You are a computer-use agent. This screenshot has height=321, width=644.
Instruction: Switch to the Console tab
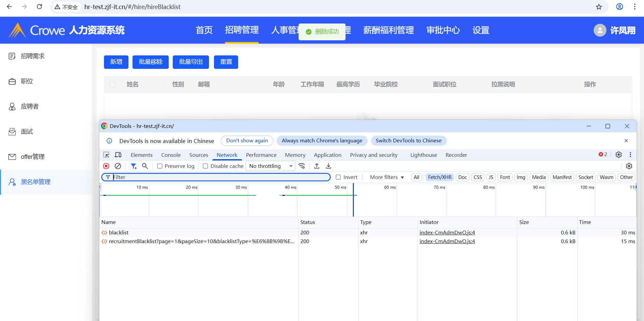[171, 155]
